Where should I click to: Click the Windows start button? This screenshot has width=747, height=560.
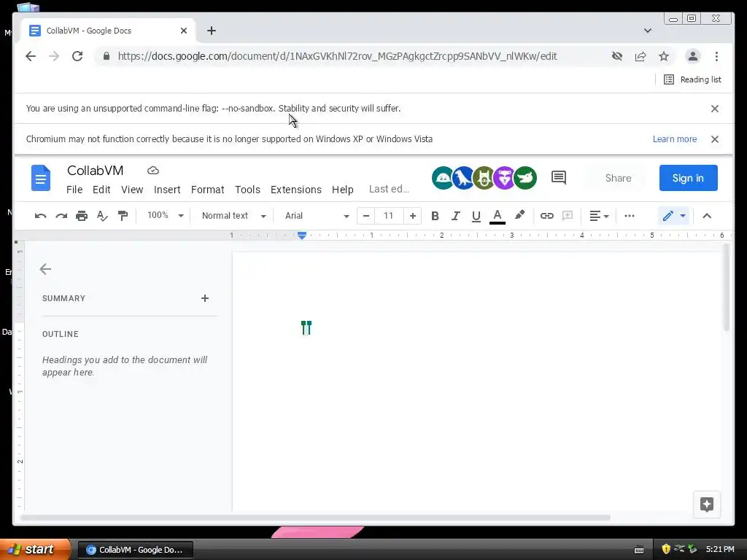pyautogui.click(x=34, y=549)
